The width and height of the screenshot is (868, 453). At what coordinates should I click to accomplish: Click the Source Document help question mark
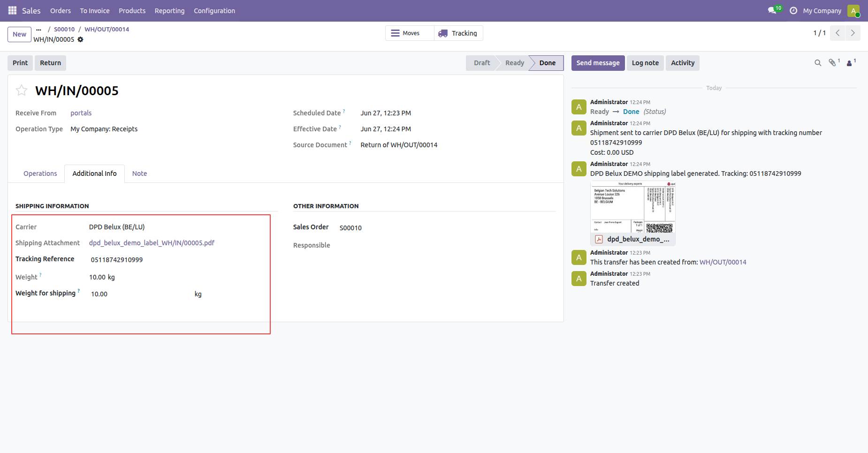(x=350, y=143)
